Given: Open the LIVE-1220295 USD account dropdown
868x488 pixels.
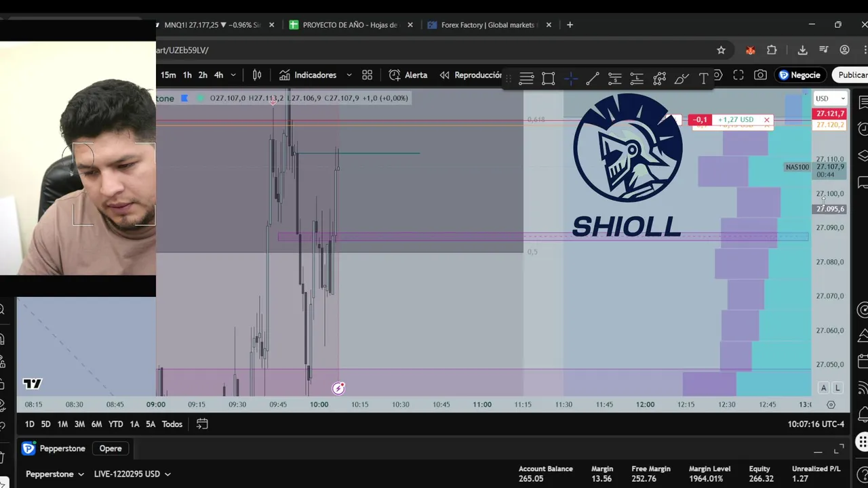Looking at the screenshot, I should click(132, 474).
